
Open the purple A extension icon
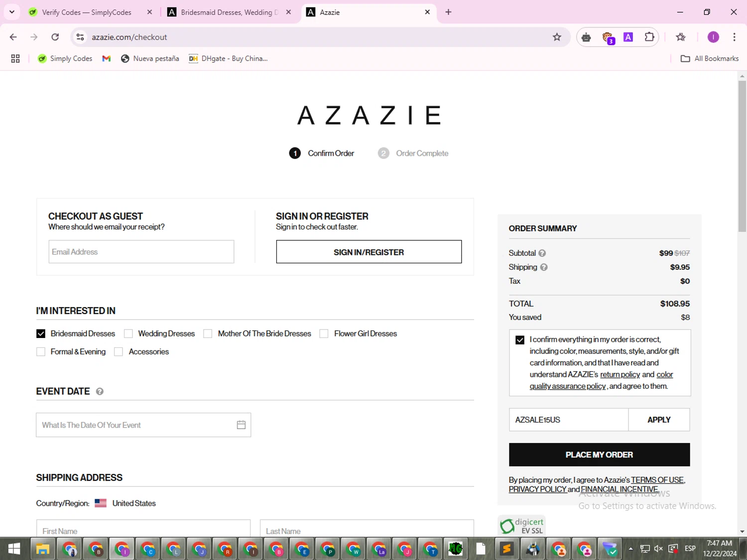click(x=628, y=37)
